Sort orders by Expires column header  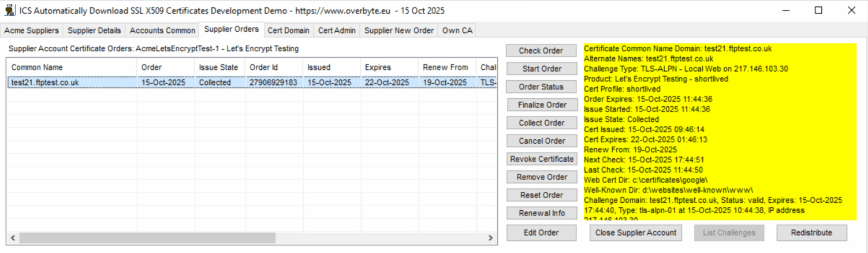[389, 68]
